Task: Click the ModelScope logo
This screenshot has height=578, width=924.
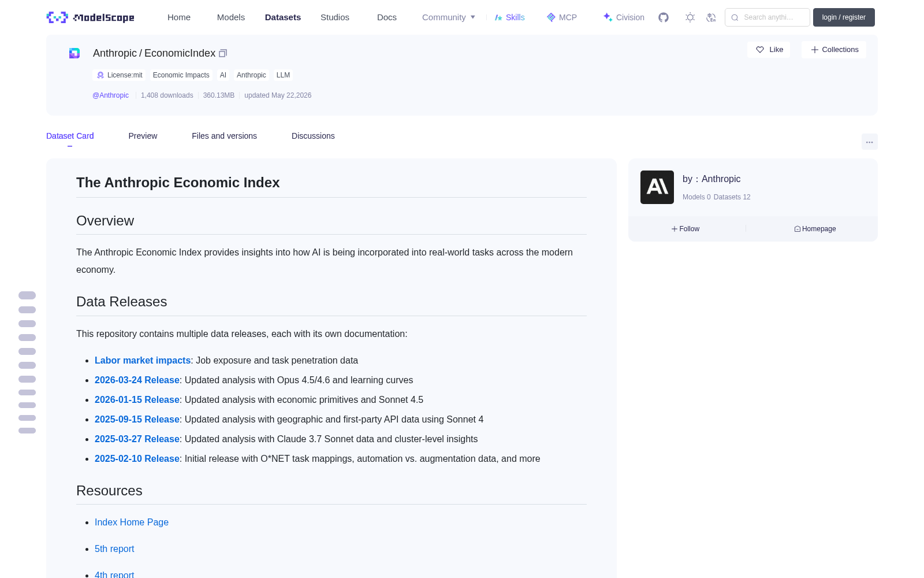Action: coord(90,17)
